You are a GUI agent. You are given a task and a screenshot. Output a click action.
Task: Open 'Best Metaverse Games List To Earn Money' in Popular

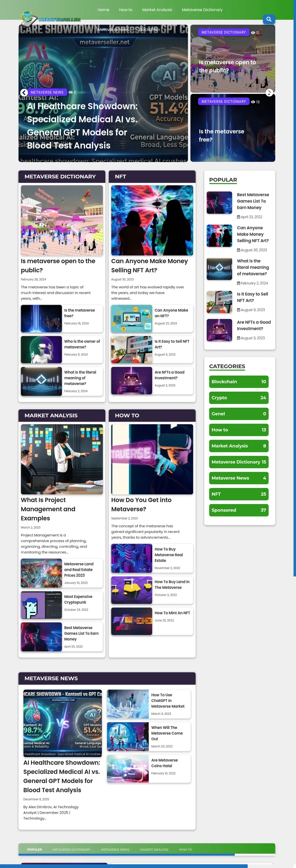[x=253, y=201]
